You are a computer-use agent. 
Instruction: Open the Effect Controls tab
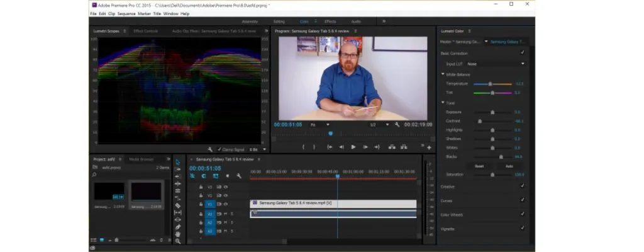coord(145,31)
